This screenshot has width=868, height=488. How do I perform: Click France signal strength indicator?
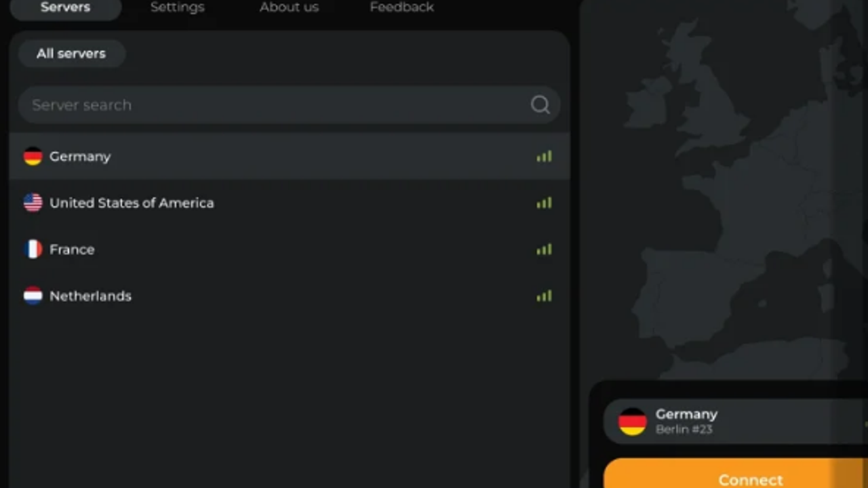pyautogui.click(x=544, y=249)
